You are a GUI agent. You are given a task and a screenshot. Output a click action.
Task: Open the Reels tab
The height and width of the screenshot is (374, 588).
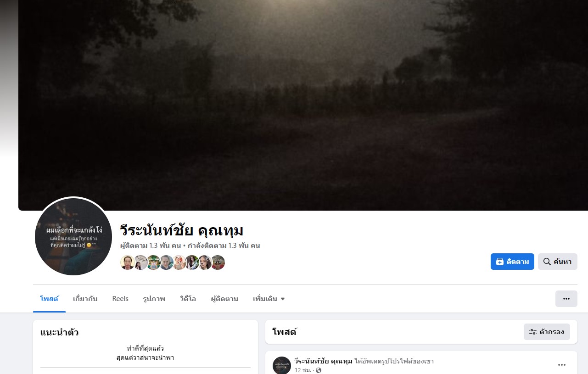point(120,299)
